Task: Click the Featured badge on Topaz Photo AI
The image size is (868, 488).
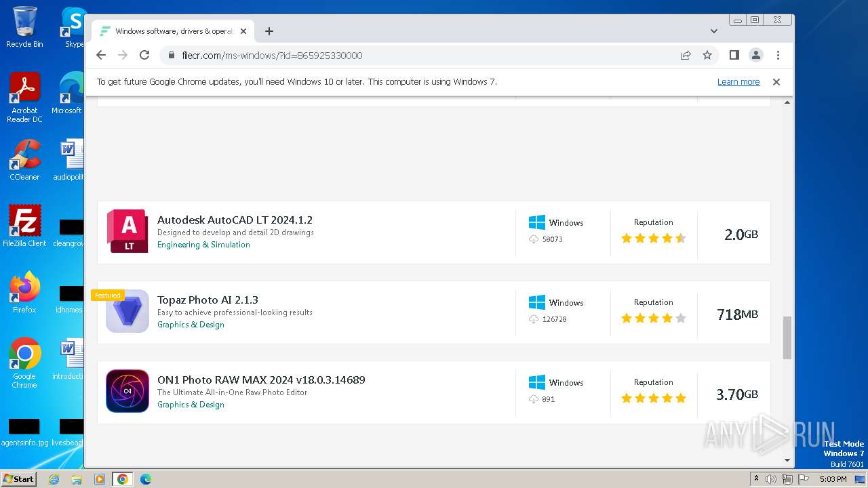Action: click(x=107, y=296)
